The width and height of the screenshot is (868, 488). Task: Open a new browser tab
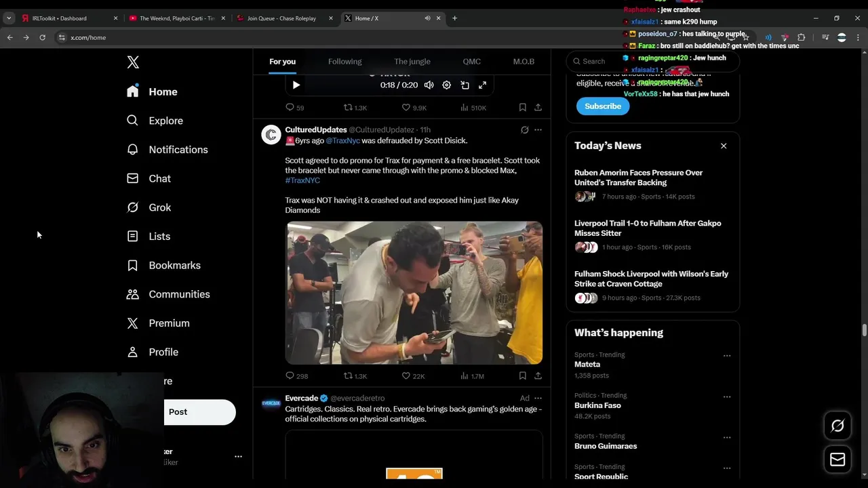point(454,18)
